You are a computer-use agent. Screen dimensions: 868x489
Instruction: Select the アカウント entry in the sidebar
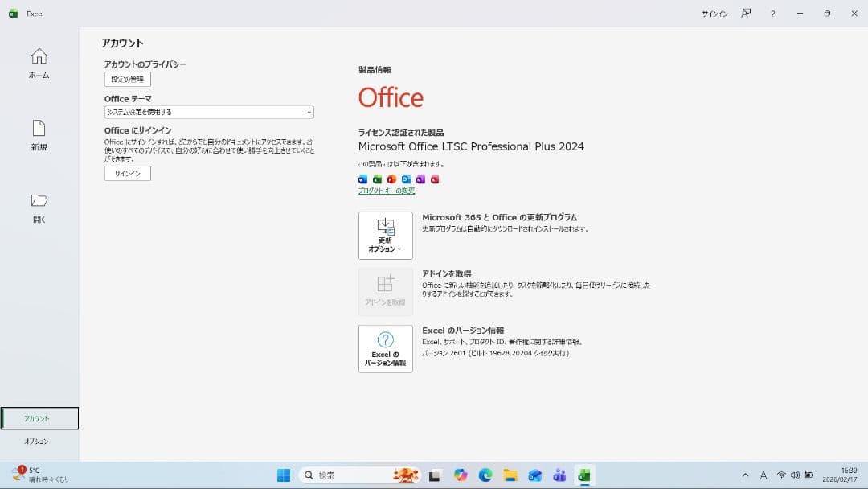[x=38, y=418]
